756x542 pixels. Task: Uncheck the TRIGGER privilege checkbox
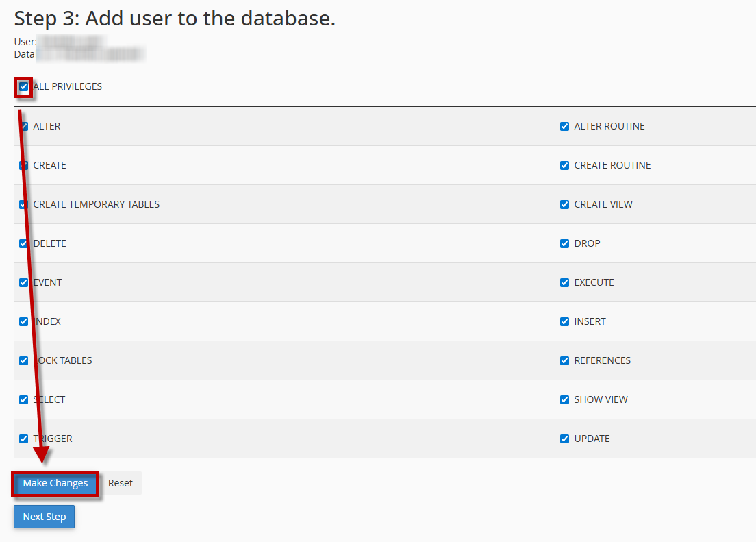click(24, 439)
